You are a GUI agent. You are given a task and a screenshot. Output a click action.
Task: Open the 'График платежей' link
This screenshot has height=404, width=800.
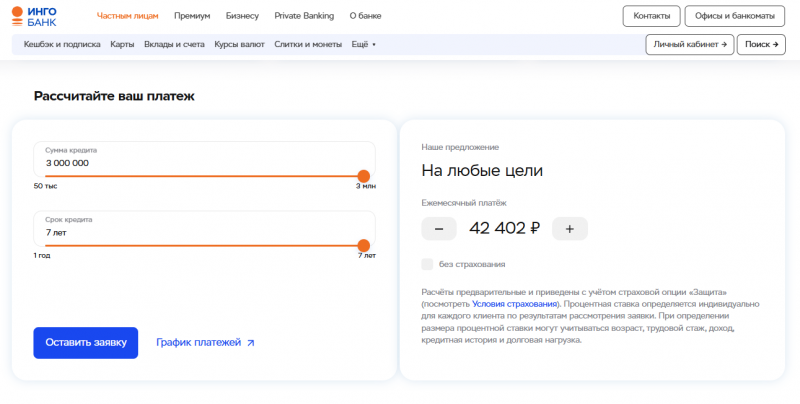click(x=205, y=342)
